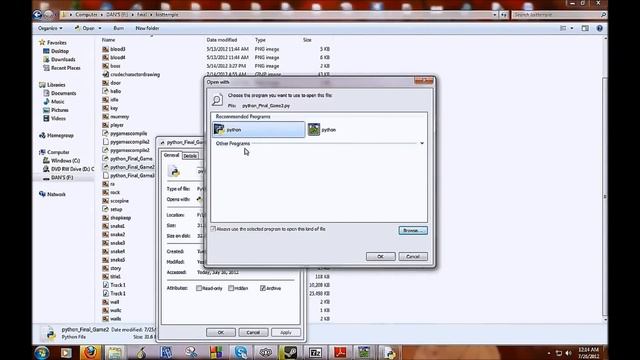
Task: Select Desktop under Favorites
Action: click(60, 51)
